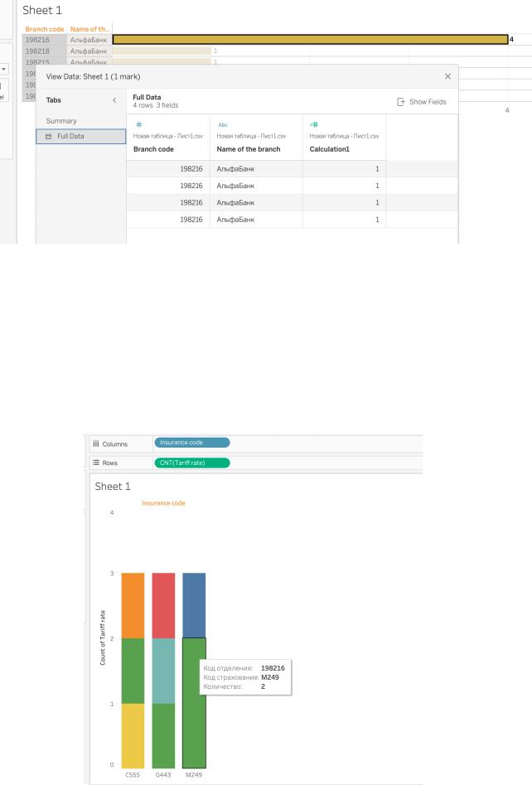
Task: Click the teal segment of G443 bar
Action: pyautogui.click(x=163, y=671)
